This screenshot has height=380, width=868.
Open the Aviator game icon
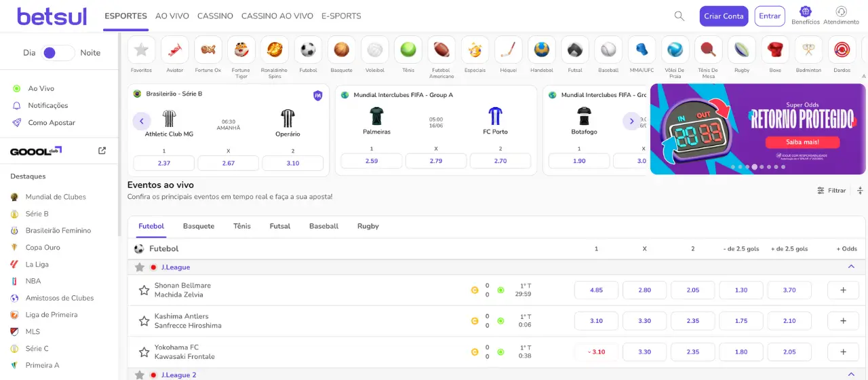175,50
